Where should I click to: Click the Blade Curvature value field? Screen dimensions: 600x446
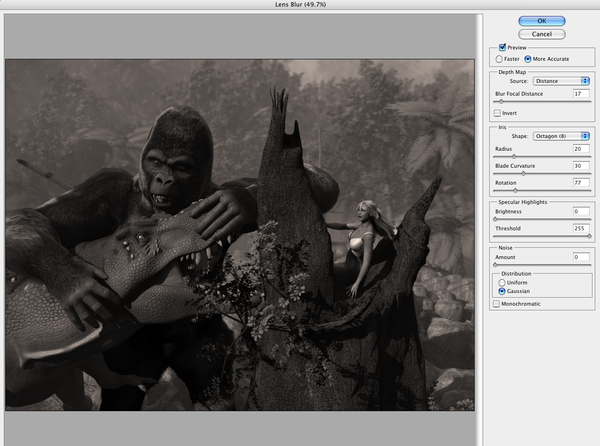pos(581,166)
